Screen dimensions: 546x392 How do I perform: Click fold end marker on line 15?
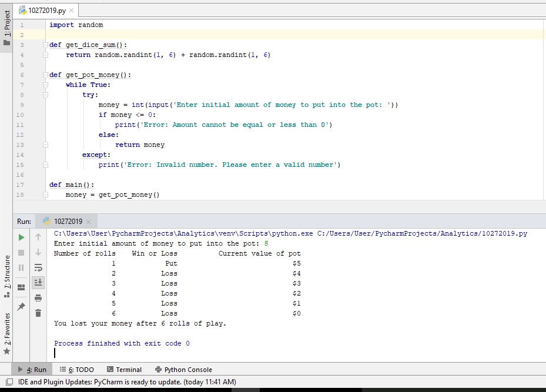(45, 165)
